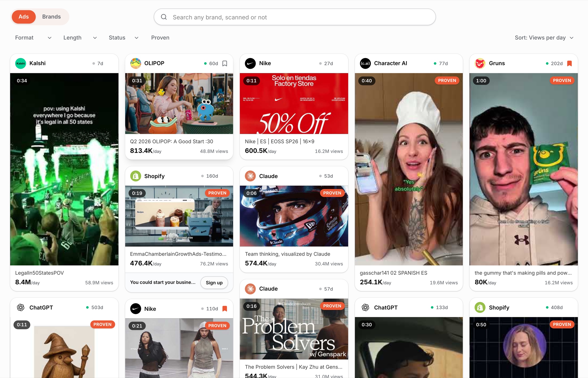This screenshot has height=378, width=588.
Task: Expand the Status filter dropdown
Action: point(124,37)
